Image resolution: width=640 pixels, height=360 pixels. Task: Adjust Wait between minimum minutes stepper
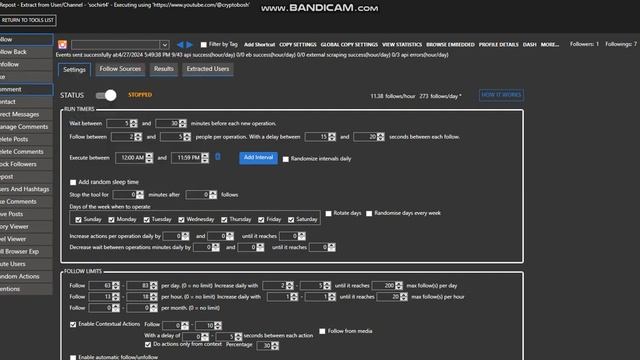(133, 123)
